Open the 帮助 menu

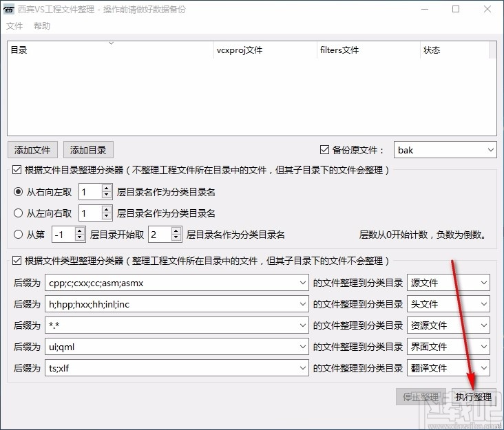pyautogui.click(x=42, y=25)
